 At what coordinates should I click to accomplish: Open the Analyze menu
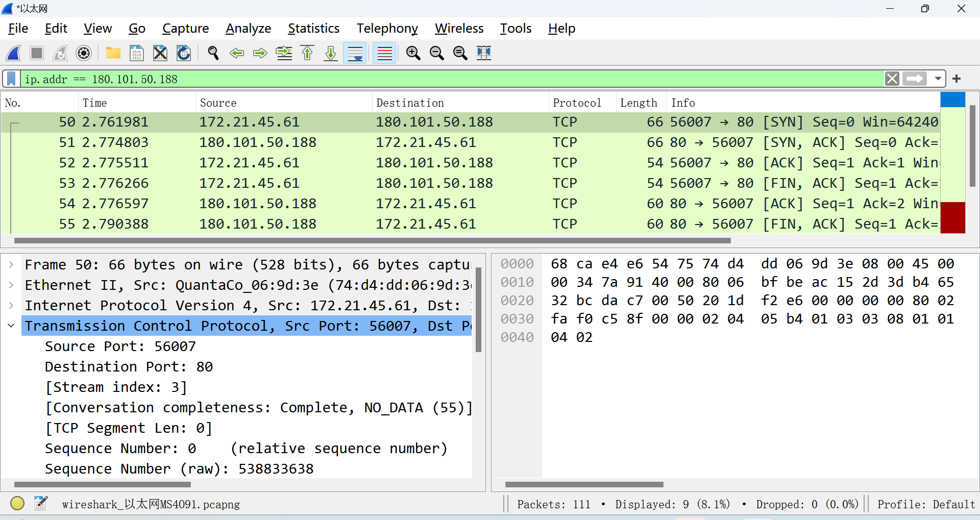point(248,29)
